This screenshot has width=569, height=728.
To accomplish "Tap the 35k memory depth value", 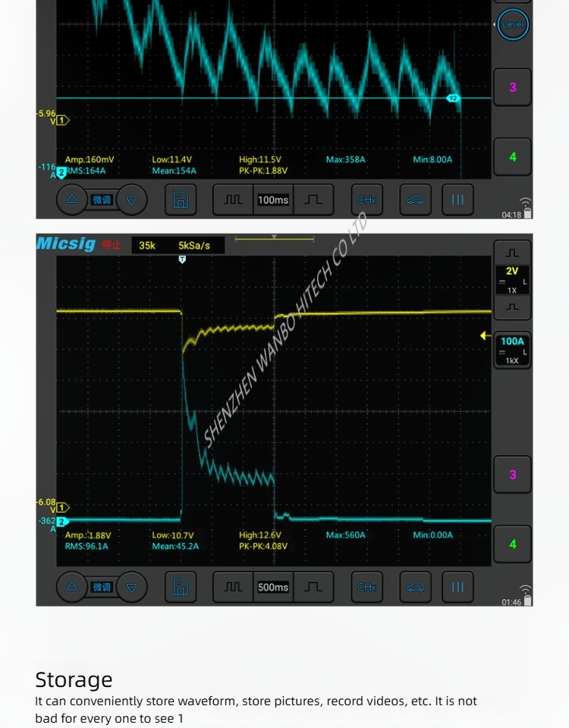I will [147, 246].
